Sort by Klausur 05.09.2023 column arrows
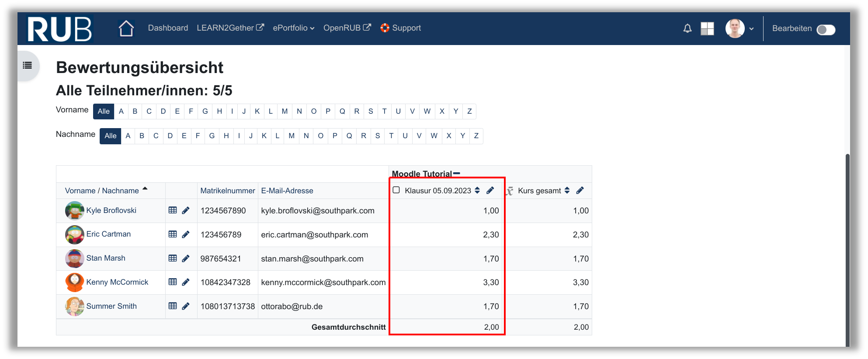 click(x=477, y=190)
